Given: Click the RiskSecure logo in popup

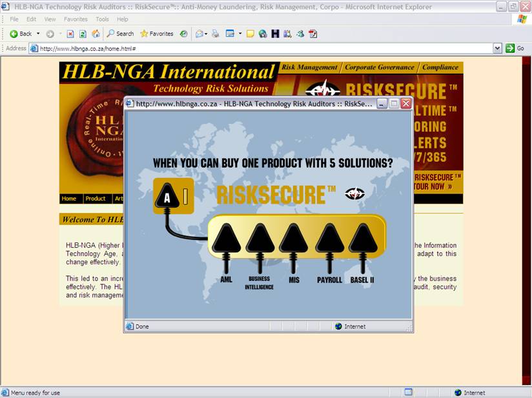Looking at the screenshot, I should (x=276, y=195).
